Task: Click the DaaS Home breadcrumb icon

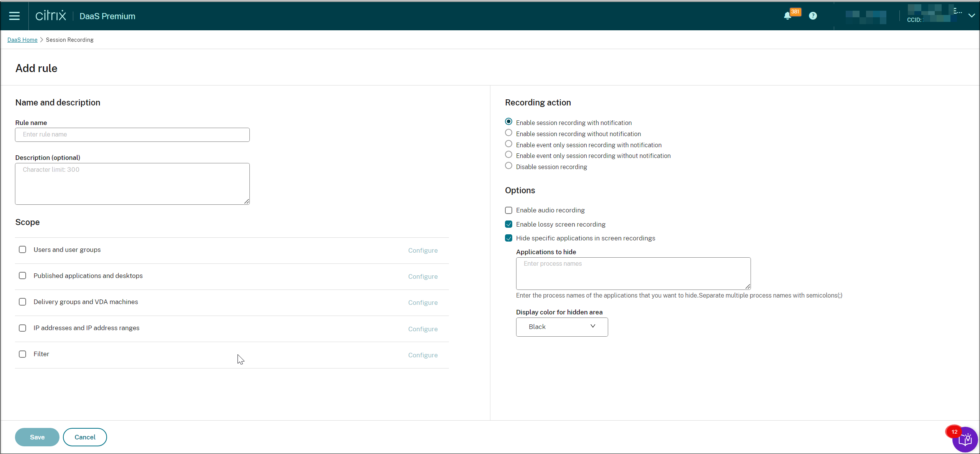Action: (22, 39)
